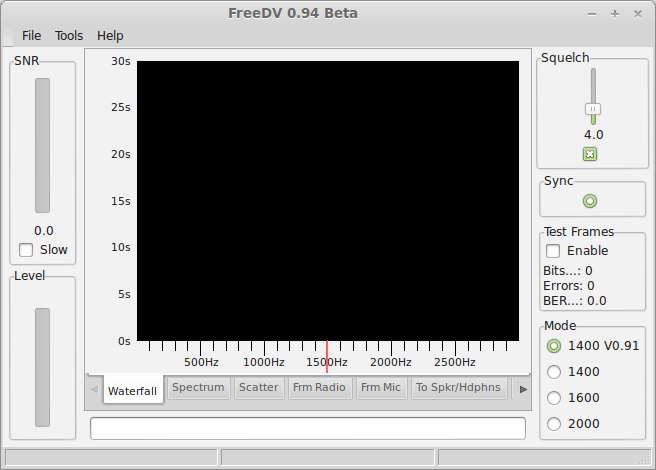Click the text field below the waterfall
The height and width of the screenshot is (470, 656).
[x=308, y=428]
